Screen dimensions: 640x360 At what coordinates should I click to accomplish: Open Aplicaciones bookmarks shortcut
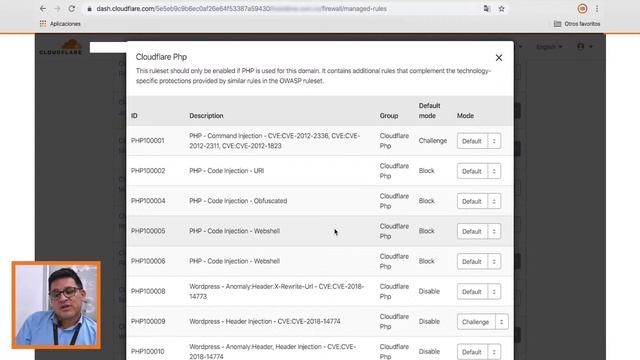point(60,24)
